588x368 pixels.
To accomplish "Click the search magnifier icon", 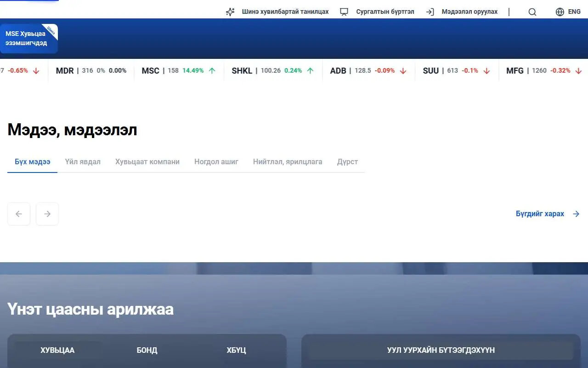I will click(532, 12).
